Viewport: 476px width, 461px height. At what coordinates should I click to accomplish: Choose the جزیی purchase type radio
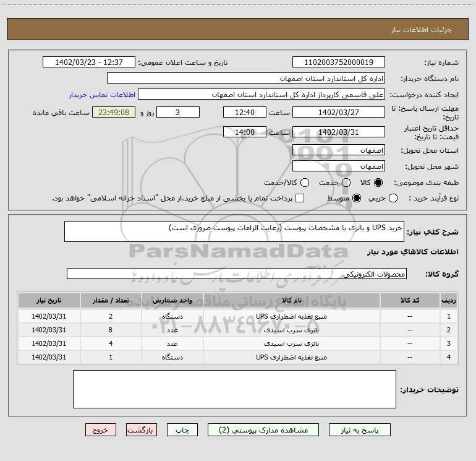pyautogui.click(x=393, y=198)
